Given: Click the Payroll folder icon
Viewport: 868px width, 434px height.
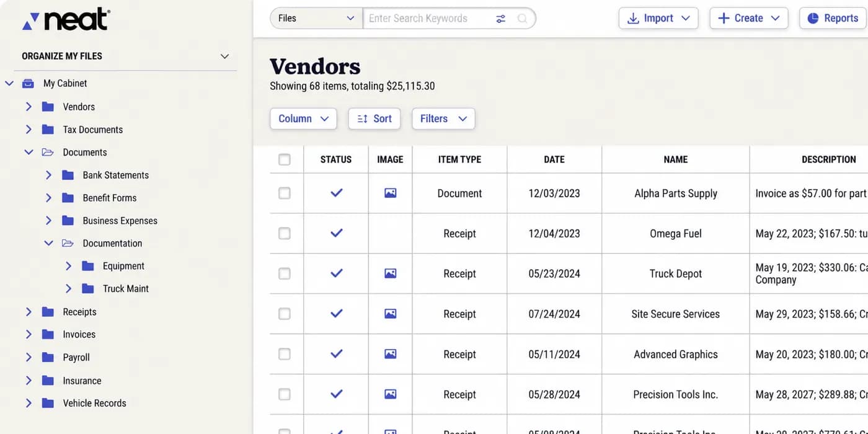Looking at the screenshot, I should tap(48, 357).
